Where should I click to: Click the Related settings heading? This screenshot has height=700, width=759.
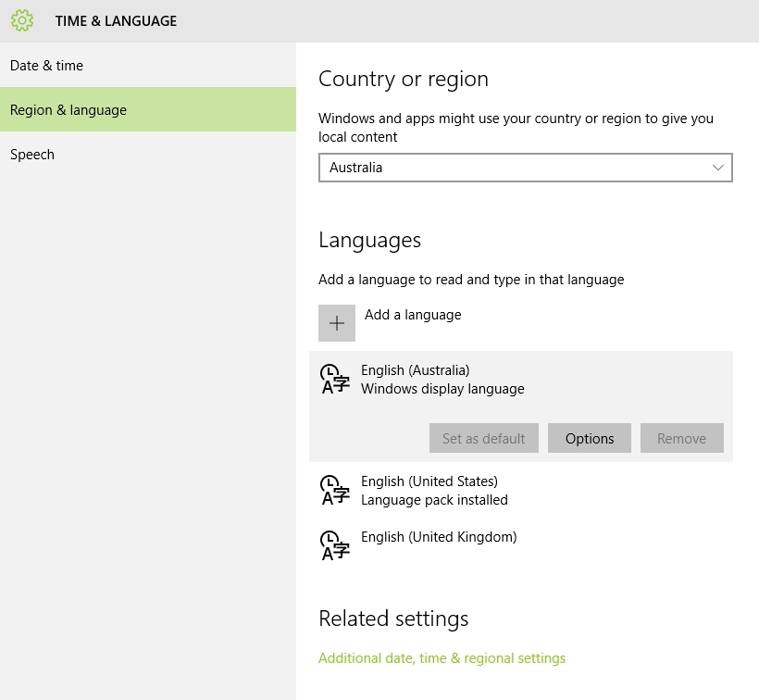pos(393,619)
